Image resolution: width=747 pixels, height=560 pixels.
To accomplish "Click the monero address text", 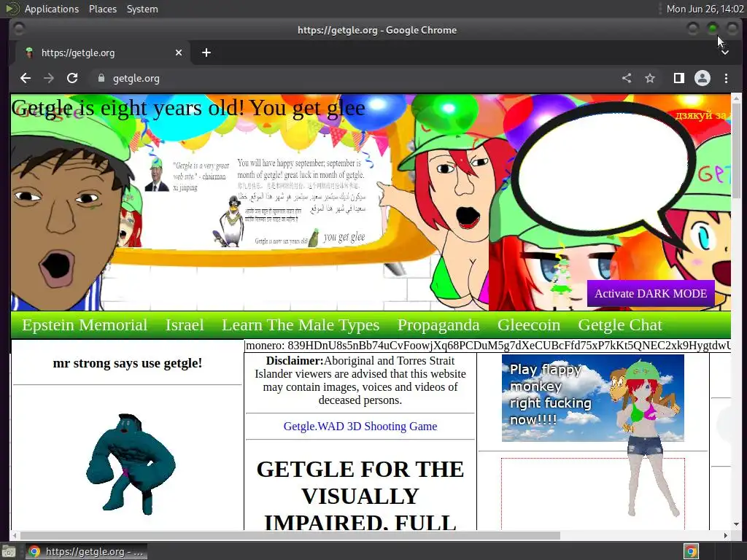I will point(488,346).
